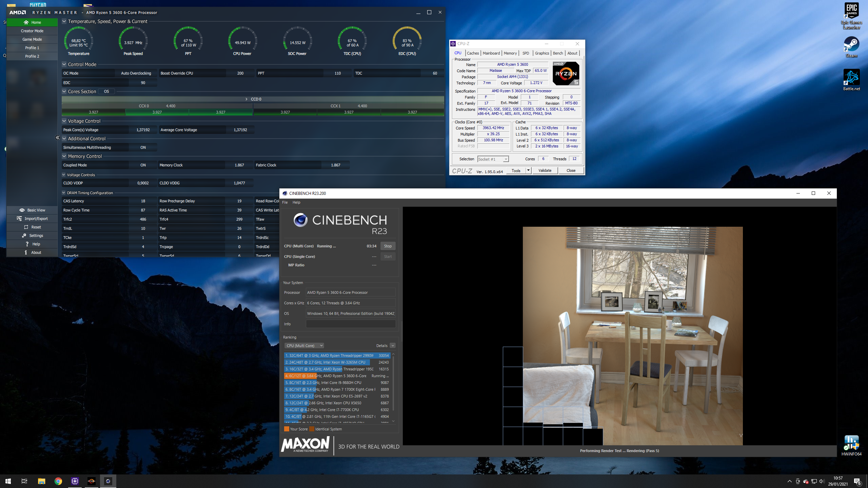Click the Info input field in Cinebench
The height and width of the screenshot is (488, 868).
pos(350,324)
